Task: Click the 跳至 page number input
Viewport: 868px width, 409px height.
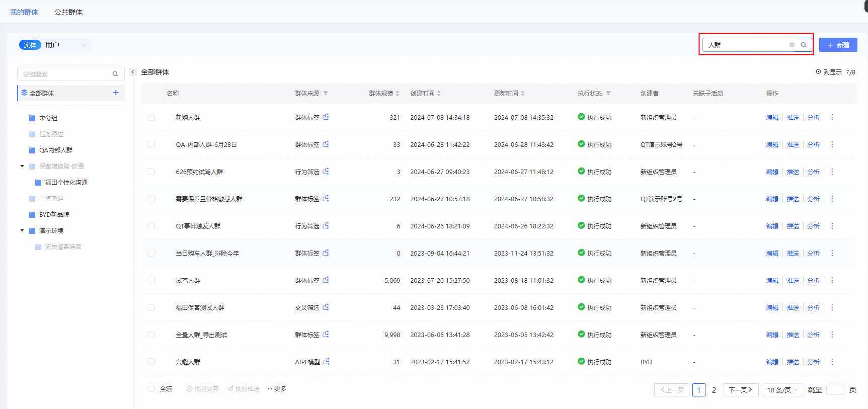Action: 835,390
